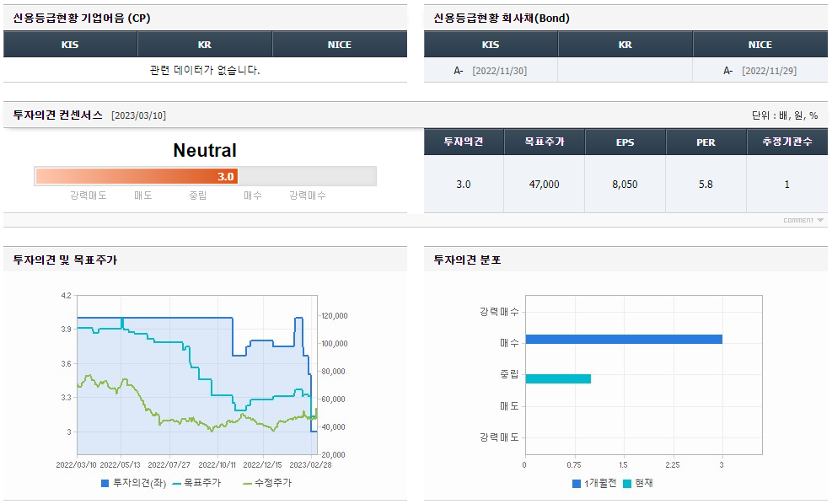Click the NICE header in CP table
The height and width of the screenshot is (504, 832).
(340, 45)
